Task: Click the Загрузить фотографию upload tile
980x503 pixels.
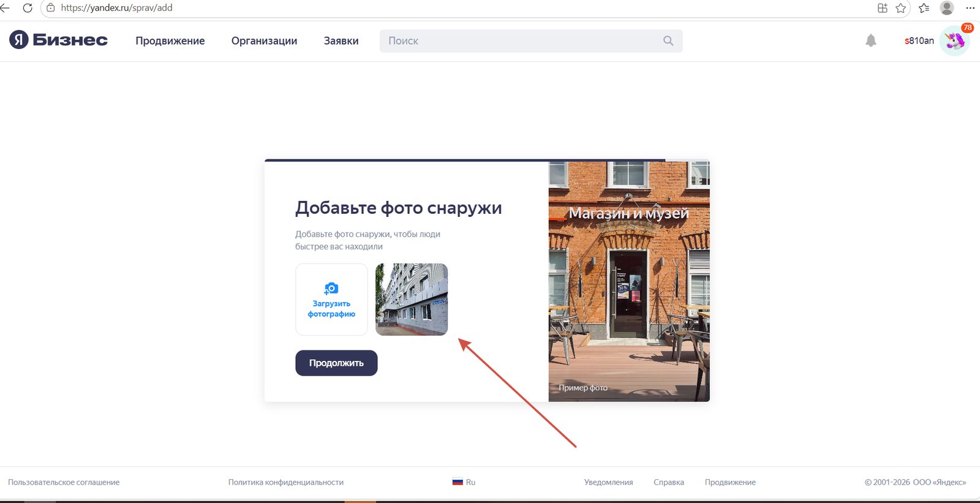Action: pyautogui.click(x=331, y=300)
